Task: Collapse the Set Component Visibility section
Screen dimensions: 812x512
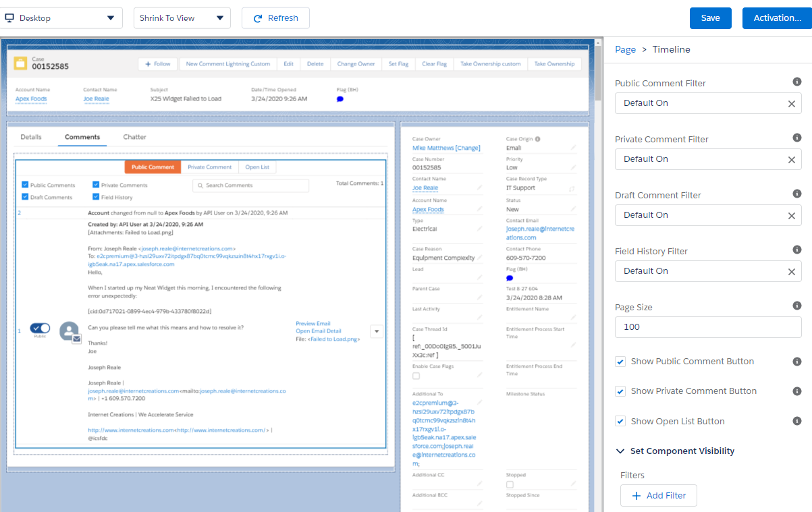Action: pyautogui.click(x=620, y=451)
